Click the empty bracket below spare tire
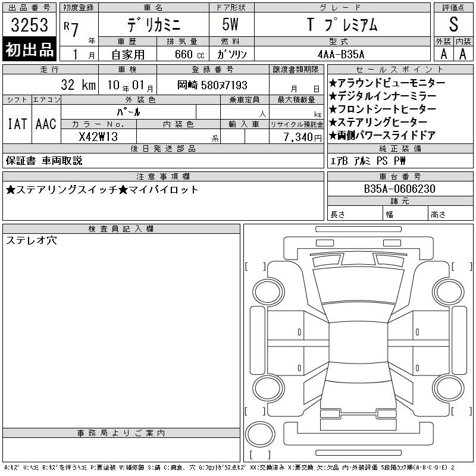This screenshot has height=476, width=476. click(x=259, y=454)
